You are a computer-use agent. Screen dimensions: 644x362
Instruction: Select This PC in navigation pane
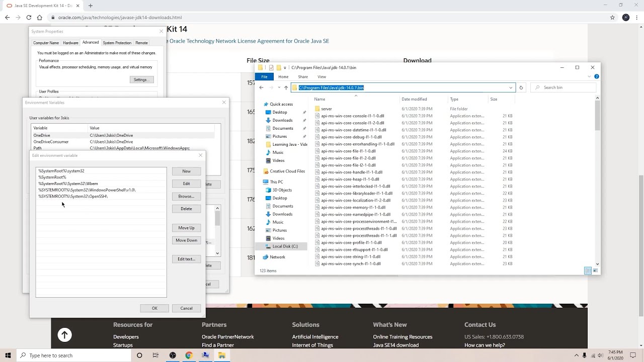(276, 182)
